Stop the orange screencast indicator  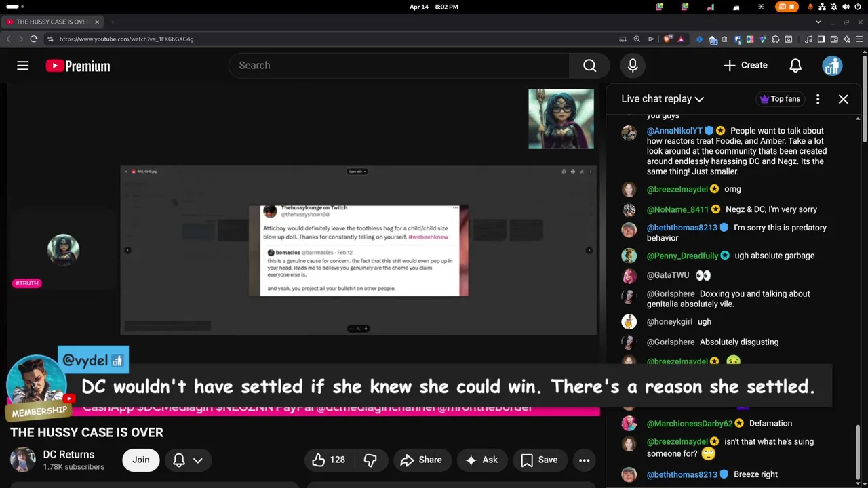point(787,7)
